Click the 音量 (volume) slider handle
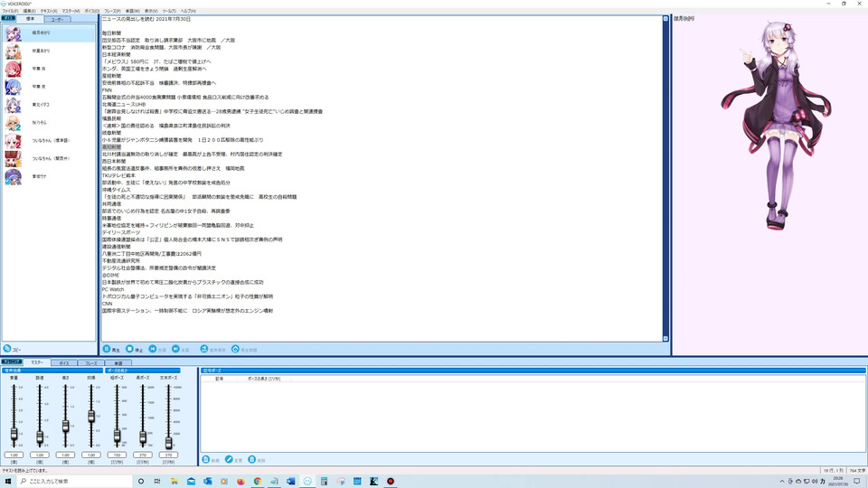The image size is (868, 488). 14,434
